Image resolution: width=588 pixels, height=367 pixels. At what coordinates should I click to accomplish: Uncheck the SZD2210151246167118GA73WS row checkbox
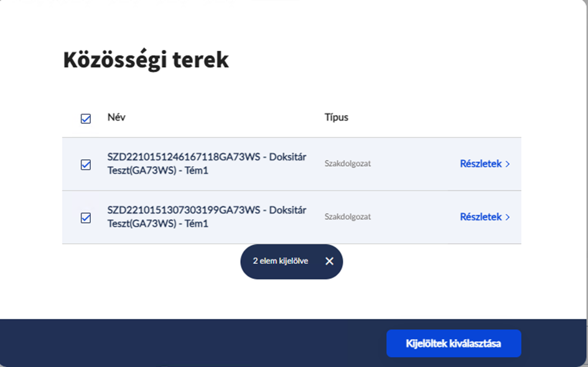click(x=86, y=165)
